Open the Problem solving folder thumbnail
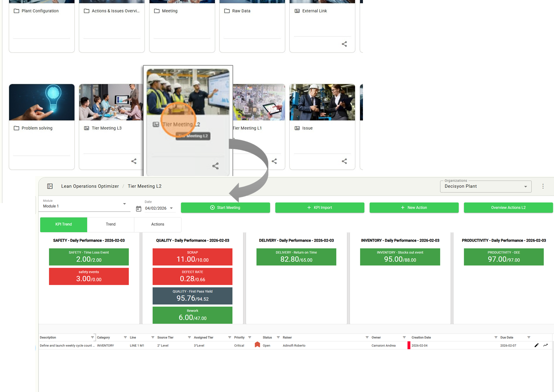The image size is (554, 392). click(x=42, y=102)
